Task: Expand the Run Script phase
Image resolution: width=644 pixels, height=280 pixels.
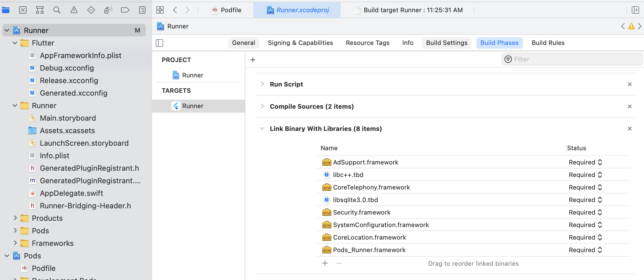Action: tap(262, 84)
